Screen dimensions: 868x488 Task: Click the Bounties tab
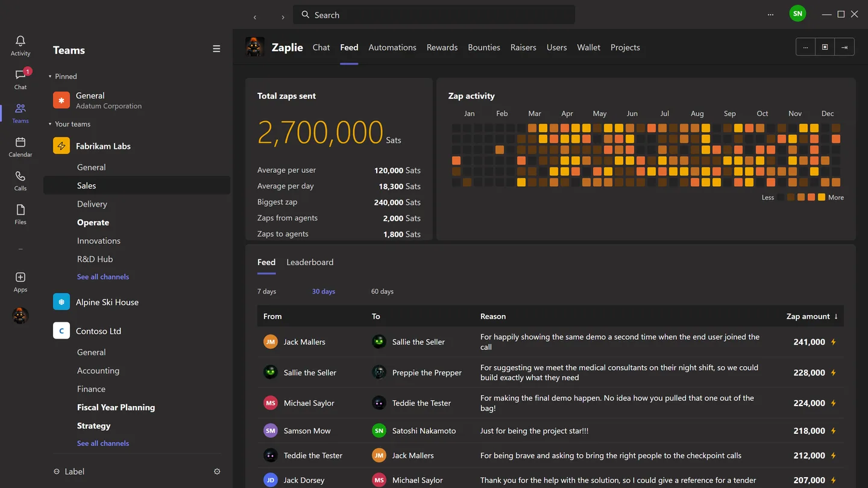click(484, 48)
